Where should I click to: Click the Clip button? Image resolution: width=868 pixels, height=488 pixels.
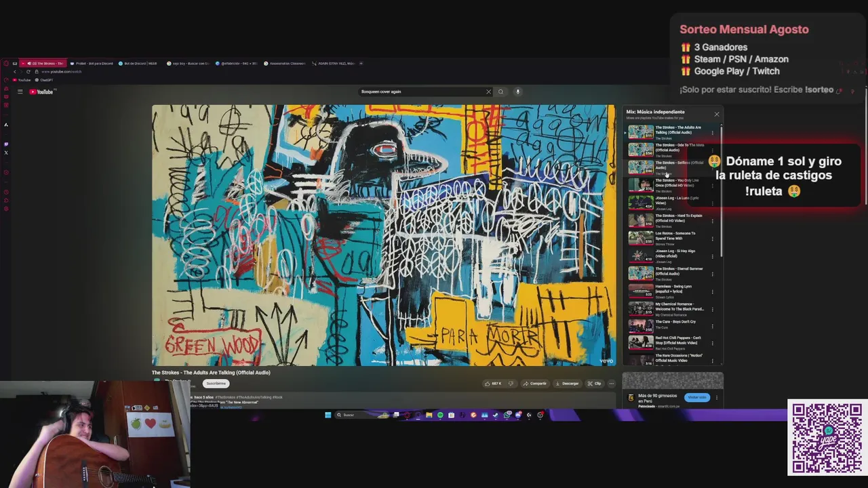tap(595, 384)
